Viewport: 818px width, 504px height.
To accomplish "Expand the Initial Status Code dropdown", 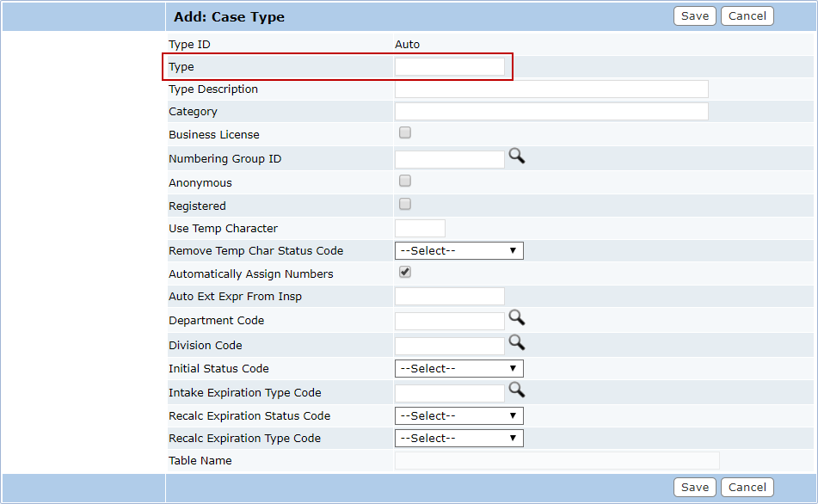I will 458,369.
